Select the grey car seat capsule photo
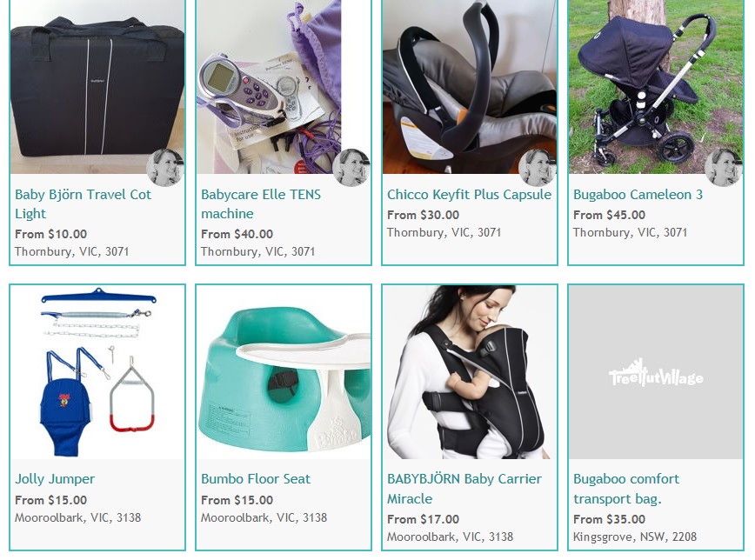 point(470,87)
